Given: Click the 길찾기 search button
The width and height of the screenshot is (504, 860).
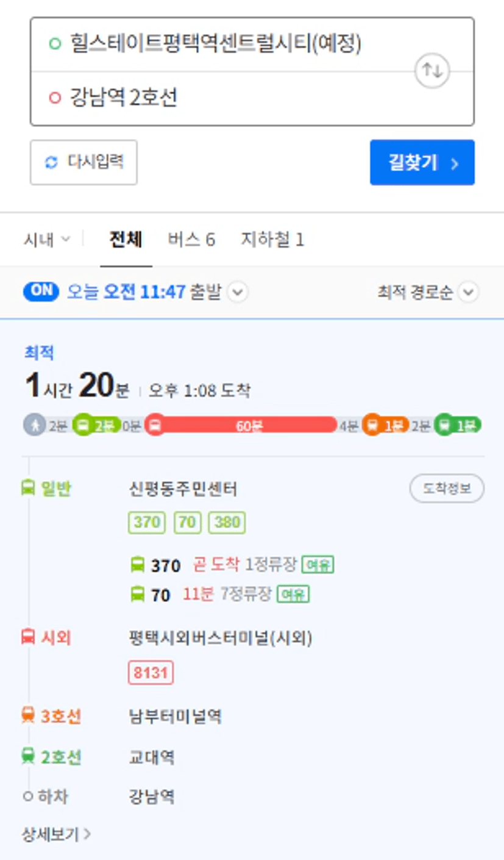Looking at the screenshot, I should (x=422, y=162).
